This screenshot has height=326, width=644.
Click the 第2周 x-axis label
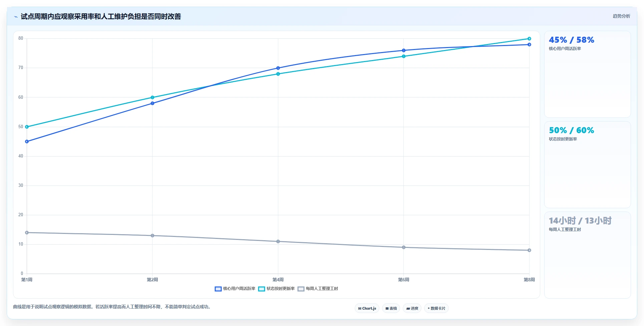click(152, 280)
